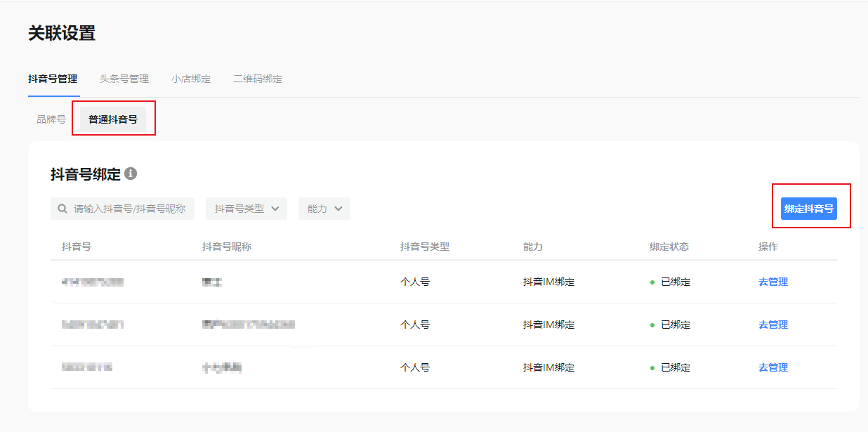This screenshot has height=432, width=868.
Task: Select the 二维码绑定 tab
Action: pos(258,79)
